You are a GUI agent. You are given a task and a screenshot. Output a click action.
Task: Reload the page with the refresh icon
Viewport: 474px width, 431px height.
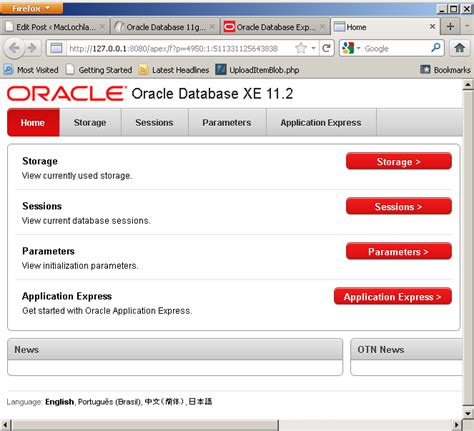tap(326, 48)
